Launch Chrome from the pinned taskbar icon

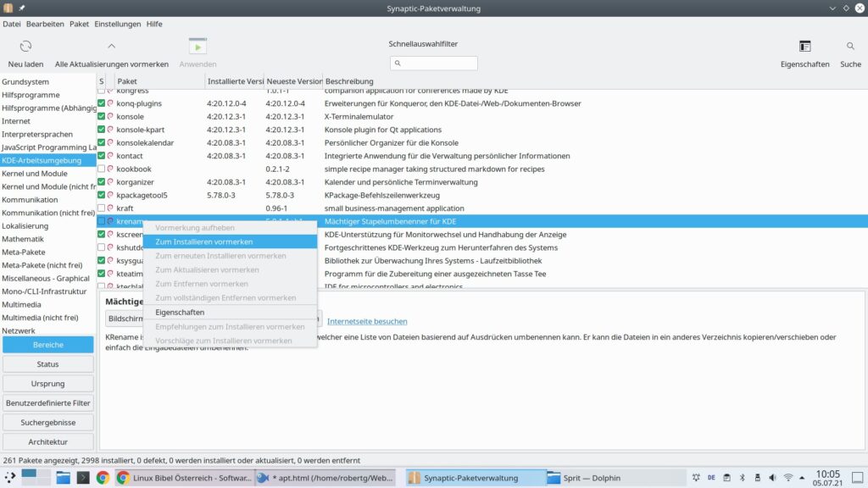pos(103,478)
